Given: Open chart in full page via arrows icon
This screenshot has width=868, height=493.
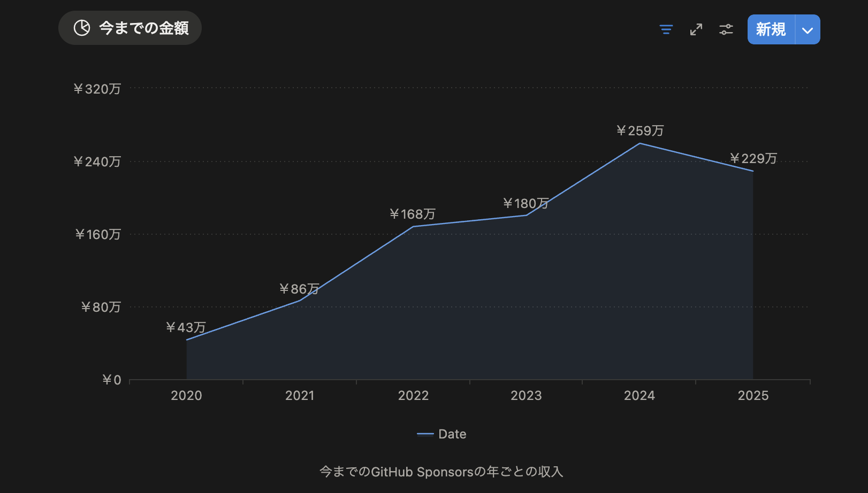Looking at the screenshot, I should pyautogui.click(x=696, y=29).
